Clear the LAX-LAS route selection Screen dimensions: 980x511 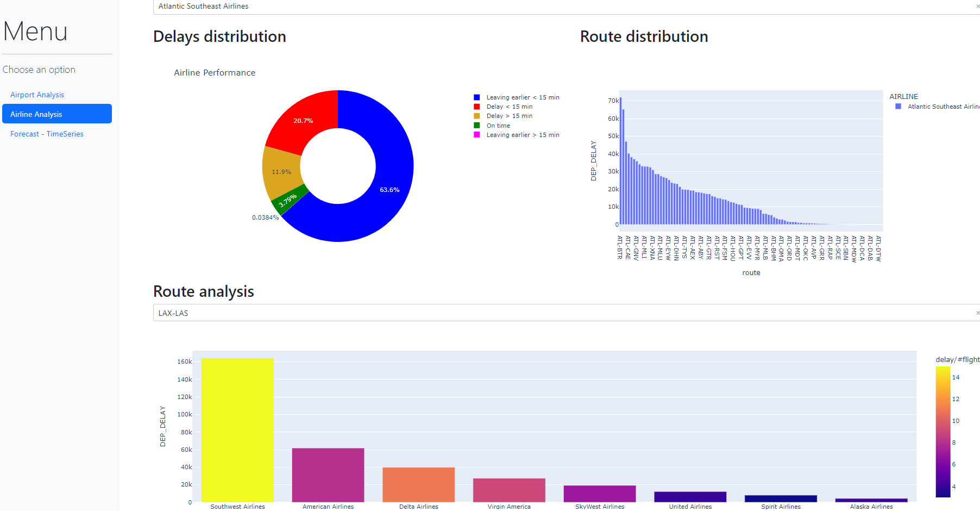[x=978, y=313]
